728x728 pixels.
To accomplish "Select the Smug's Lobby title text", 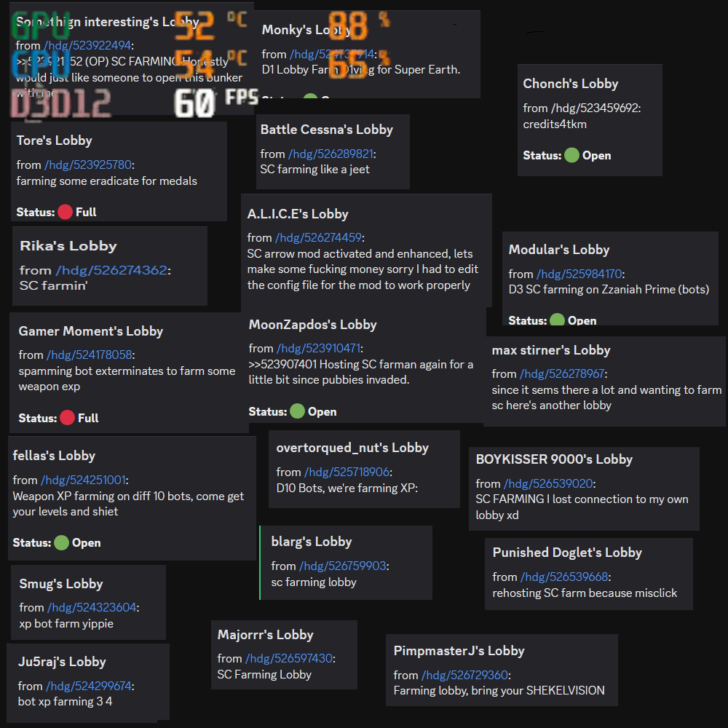I will pyautogui.click(x=61, y=584).
